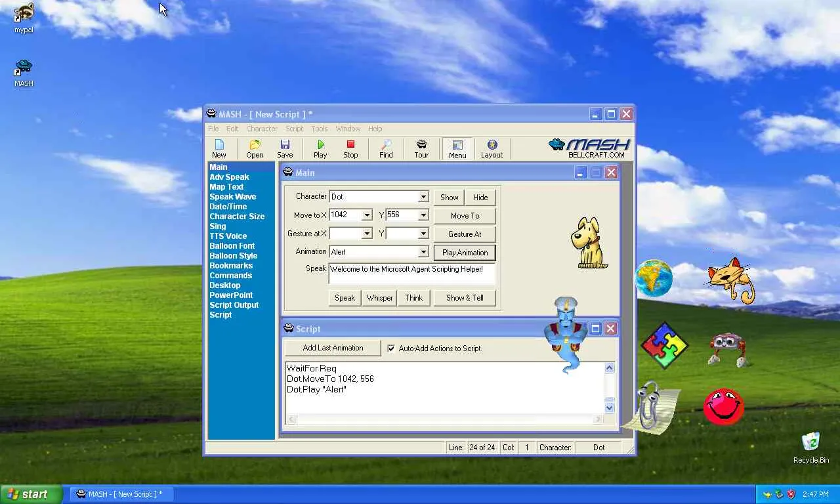This screenshot has height=504, width=840.
Task: Select Balloon Font in the sidebar
Action: [x=232, y=246]
